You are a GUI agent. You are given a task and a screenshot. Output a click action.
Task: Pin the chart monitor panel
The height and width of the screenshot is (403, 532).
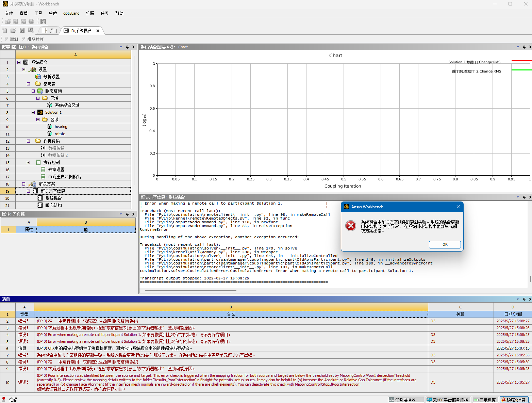[524, 47]
